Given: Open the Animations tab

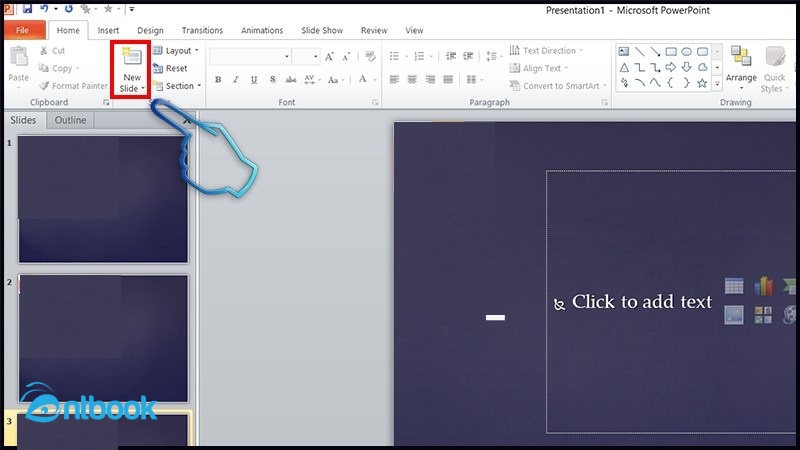Looking at the screenshot, I should [x=262, y=31].
